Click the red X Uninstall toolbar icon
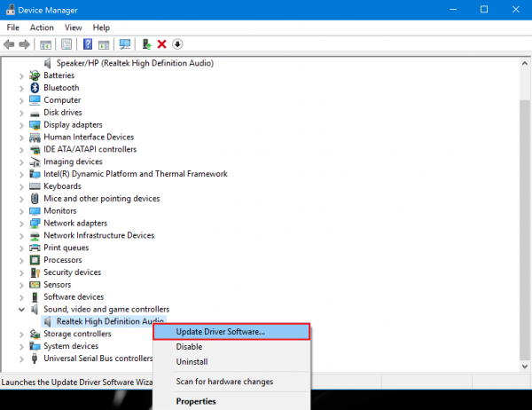Viewport: 532px width, 410px height. pos(162,44)
